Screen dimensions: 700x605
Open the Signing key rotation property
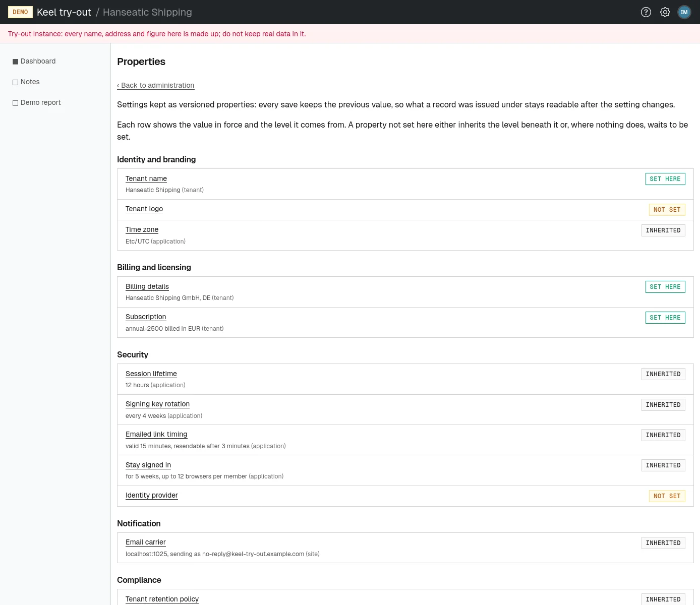tap(157, 404)
